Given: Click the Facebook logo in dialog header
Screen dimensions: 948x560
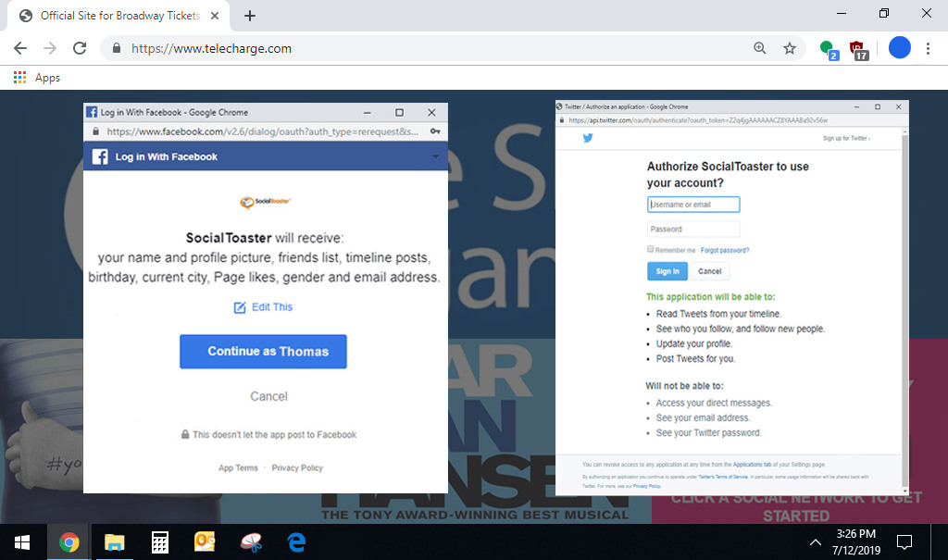Looking at the screenshot, I should click(100, 156).
